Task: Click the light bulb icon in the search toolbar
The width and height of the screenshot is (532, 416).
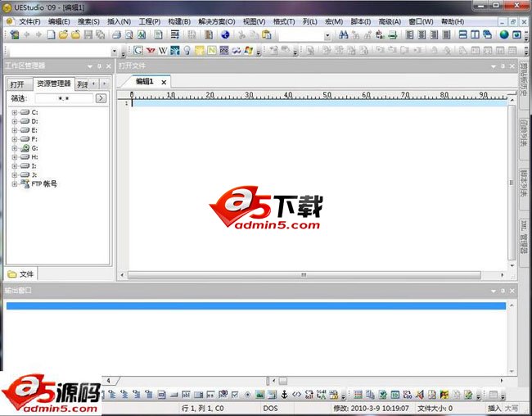Action: tap(187, 51)
